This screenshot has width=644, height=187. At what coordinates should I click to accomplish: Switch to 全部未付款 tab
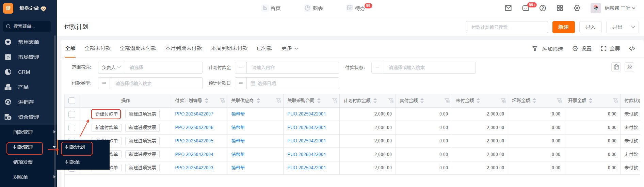(x=98, y=48)
